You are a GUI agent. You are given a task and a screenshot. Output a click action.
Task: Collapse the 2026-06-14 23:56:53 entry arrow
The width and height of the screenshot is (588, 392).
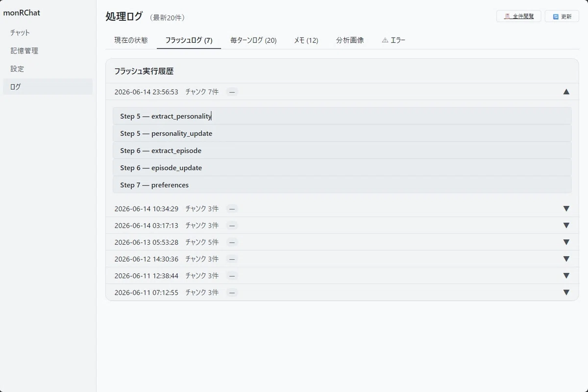coord(566,92)
